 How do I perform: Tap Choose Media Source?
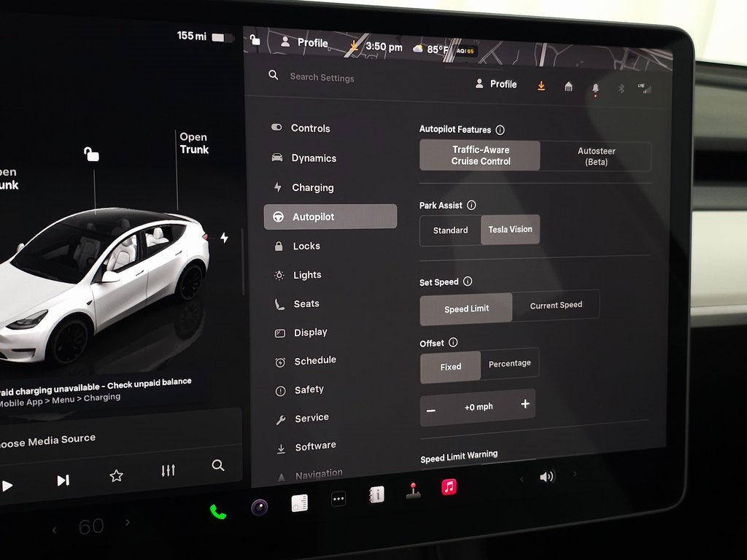pyautogui.click(x=47, y=440)
